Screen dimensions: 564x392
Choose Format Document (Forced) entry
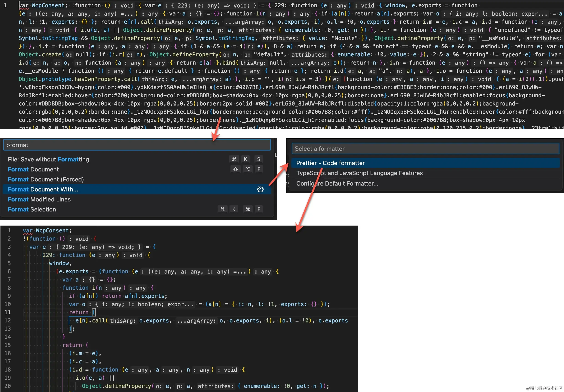[x=46, y=179]
